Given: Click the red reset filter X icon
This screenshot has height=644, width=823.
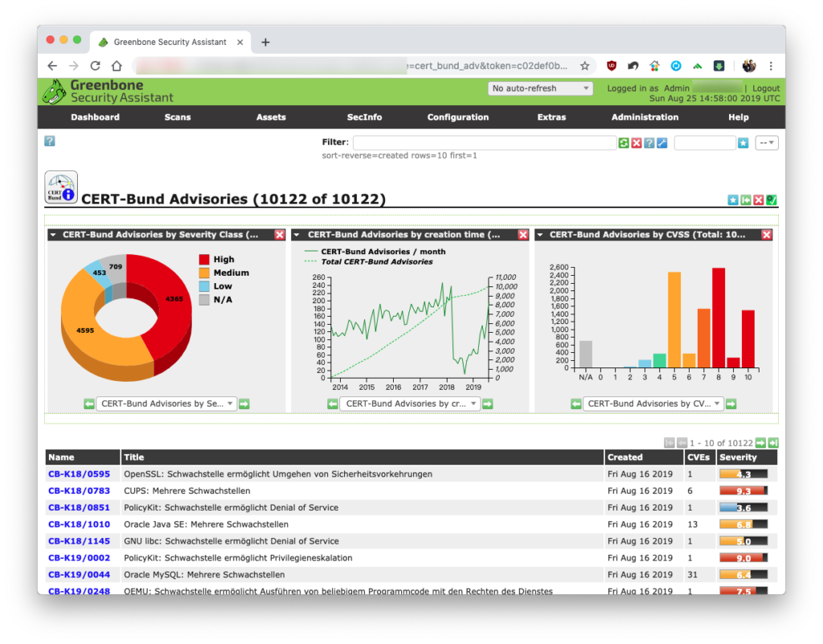Looking at the screenshot, I should [x=637, y=143].
